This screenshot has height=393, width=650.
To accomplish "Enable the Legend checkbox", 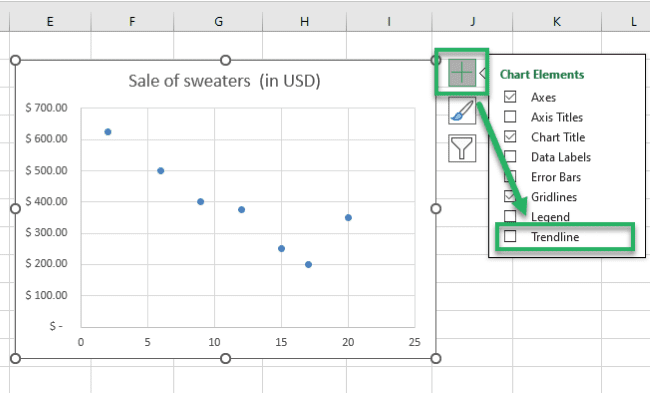I will 510,216.
